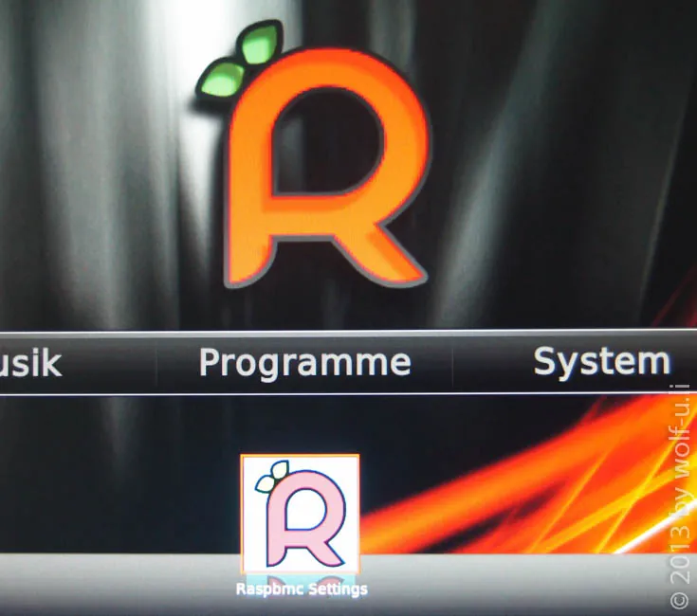Select the partially visible Musik menu item
This screenshot has width=697, height=616.
pyautogui.click(x=30, y=363)
